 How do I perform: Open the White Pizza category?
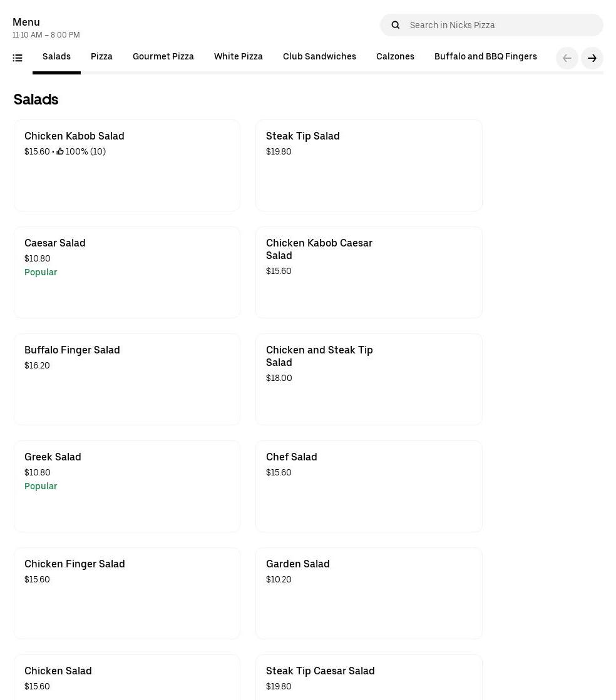238,57
